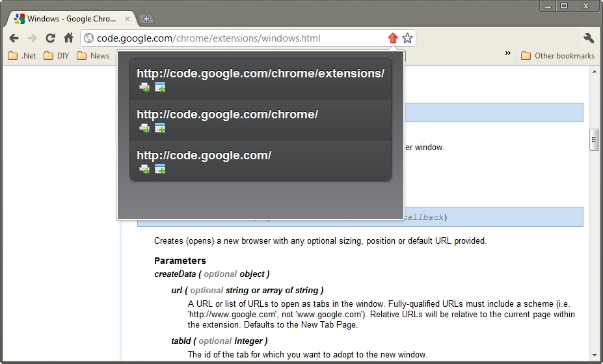Open the Chrome wrench menu

pos(589,38)
